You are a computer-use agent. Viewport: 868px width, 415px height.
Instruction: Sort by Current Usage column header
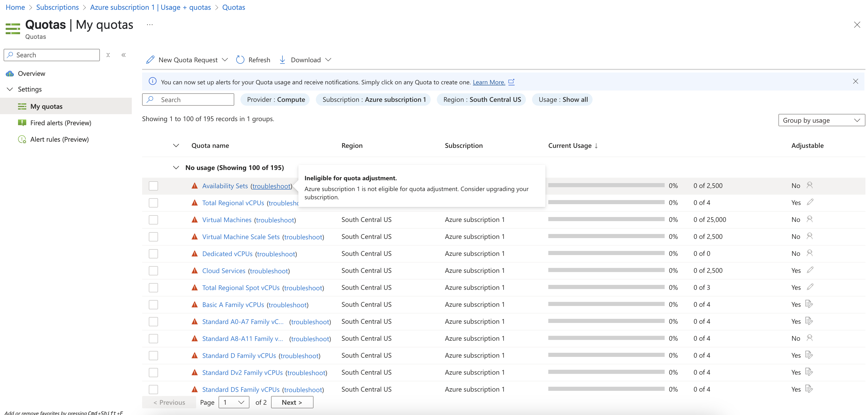[x=573, y=145]
